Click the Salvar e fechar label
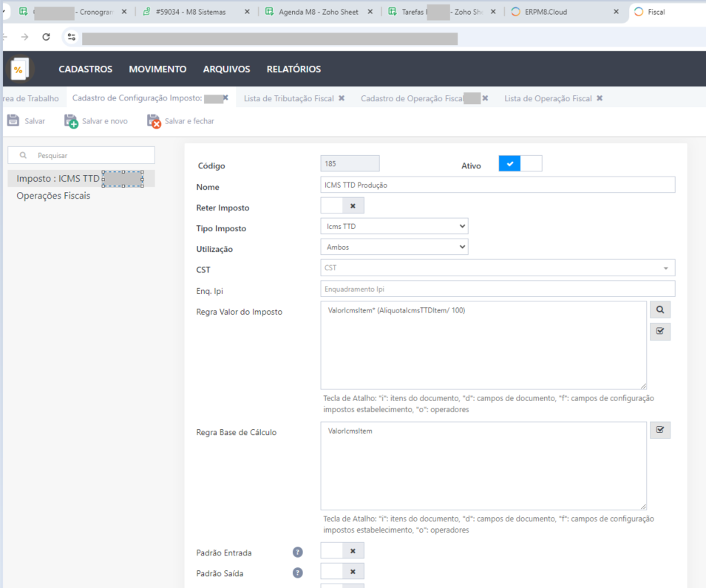Screen dimensions: 706x588 point(189,121)
